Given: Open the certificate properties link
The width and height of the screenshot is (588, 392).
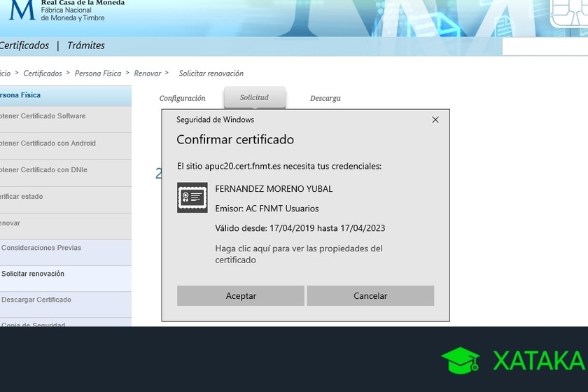Looking at the screenshot, I should [298, 254].
